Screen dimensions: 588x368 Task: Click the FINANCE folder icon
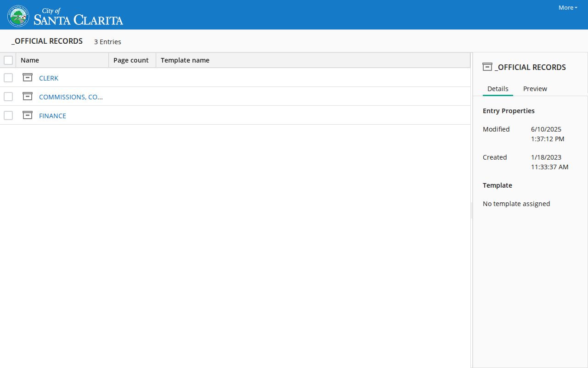pos(28,115)
